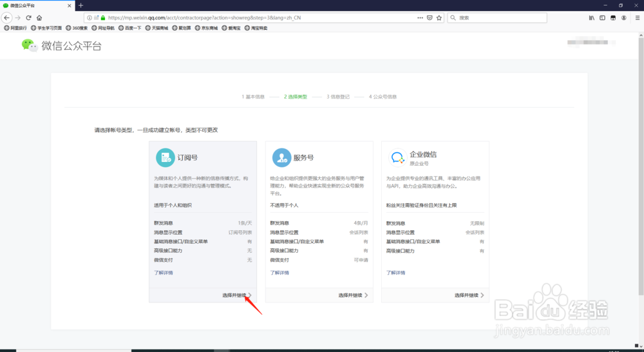
Task: Open 淘宝特卖 bookmark
Action: pos(256,28)
